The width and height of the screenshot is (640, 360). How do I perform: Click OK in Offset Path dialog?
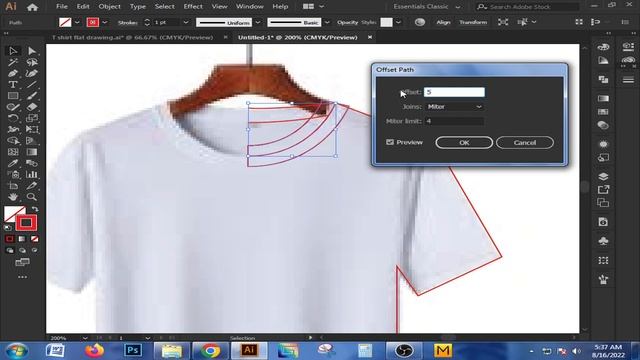pos(464,142)
